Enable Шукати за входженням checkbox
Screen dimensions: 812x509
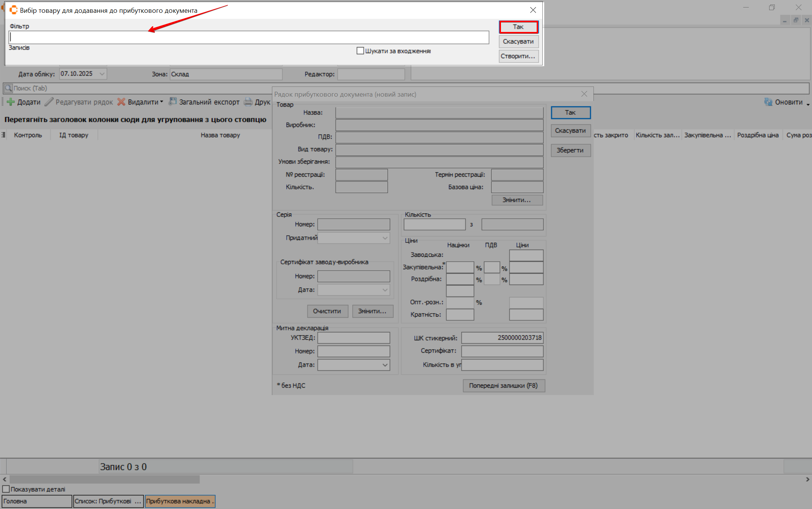pos(360,51)
